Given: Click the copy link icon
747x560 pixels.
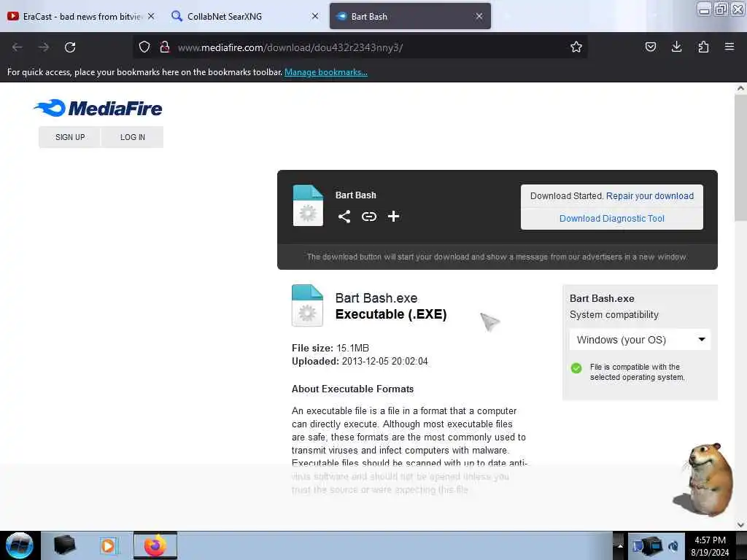Looking at the screenshot, I should pos(368,217).
